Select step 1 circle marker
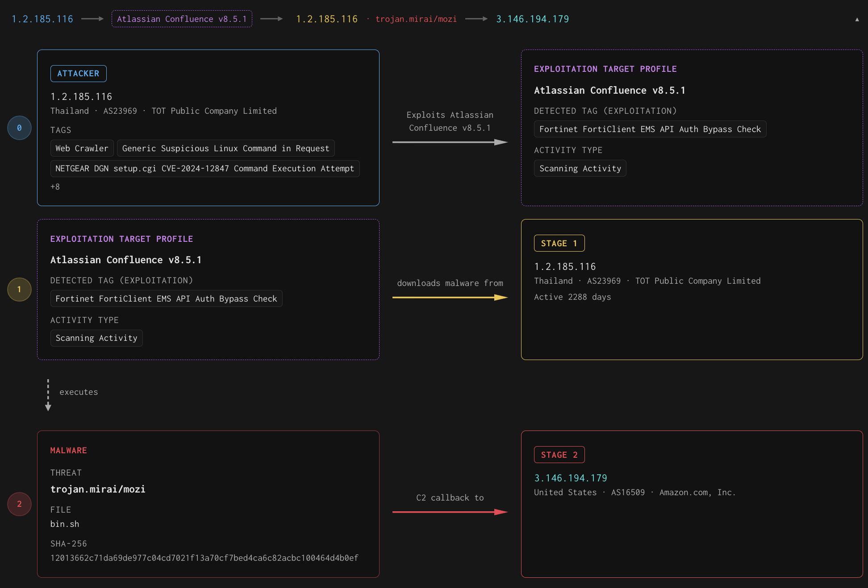Screen dimensions: 868x588 pos(19,290)
